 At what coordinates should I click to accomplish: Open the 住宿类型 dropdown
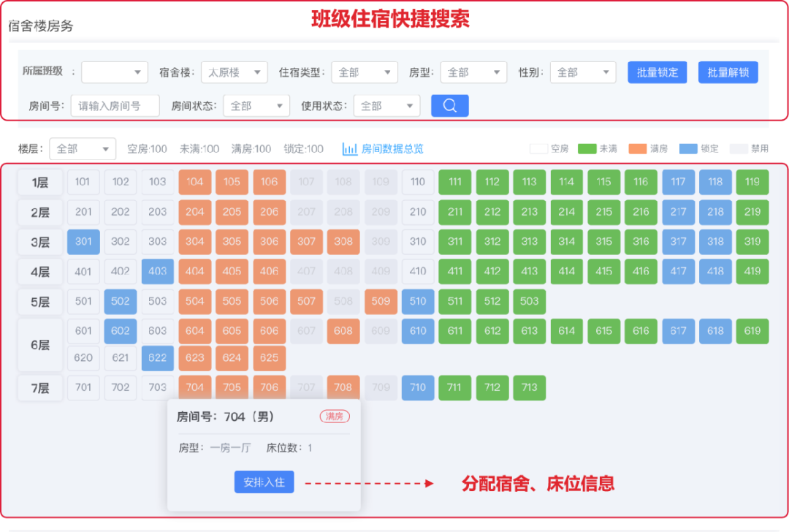(363, 72)
